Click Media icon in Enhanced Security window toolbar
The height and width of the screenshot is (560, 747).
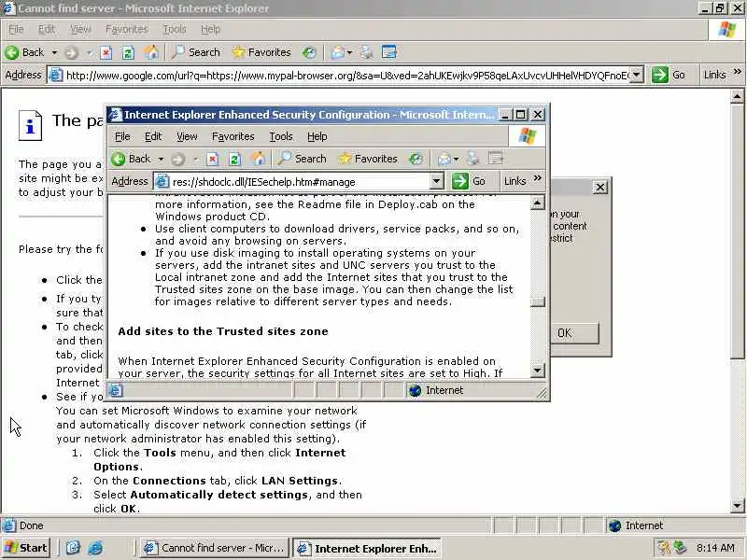point(416,159)
